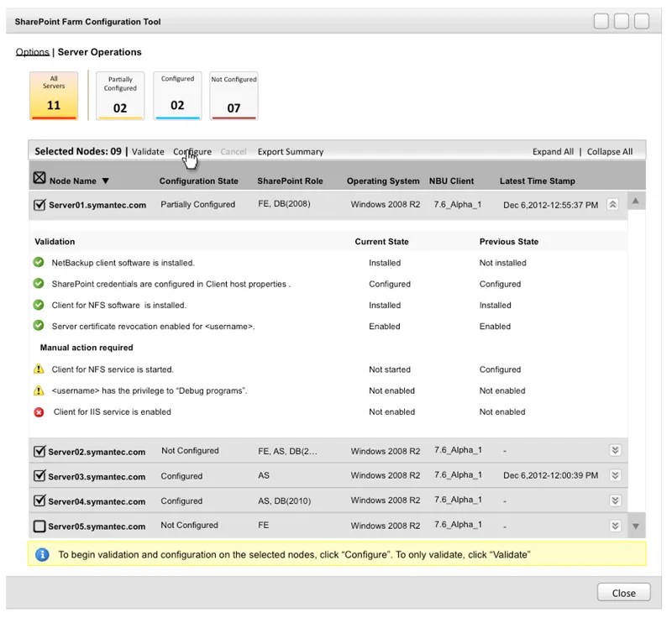Expand the Server04 row details chevron

tap(615, 500)
